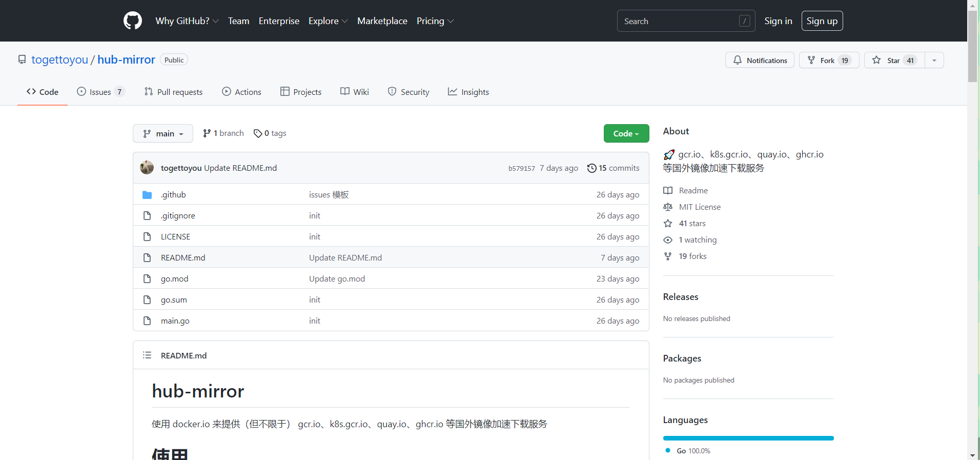Click the book icon beside Readme

668,191
